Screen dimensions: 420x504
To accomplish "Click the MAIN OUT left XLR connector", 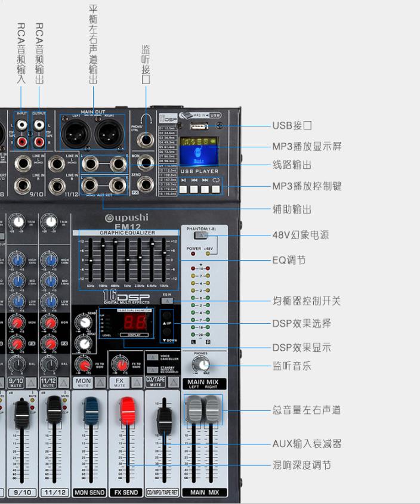I will 76,134.
